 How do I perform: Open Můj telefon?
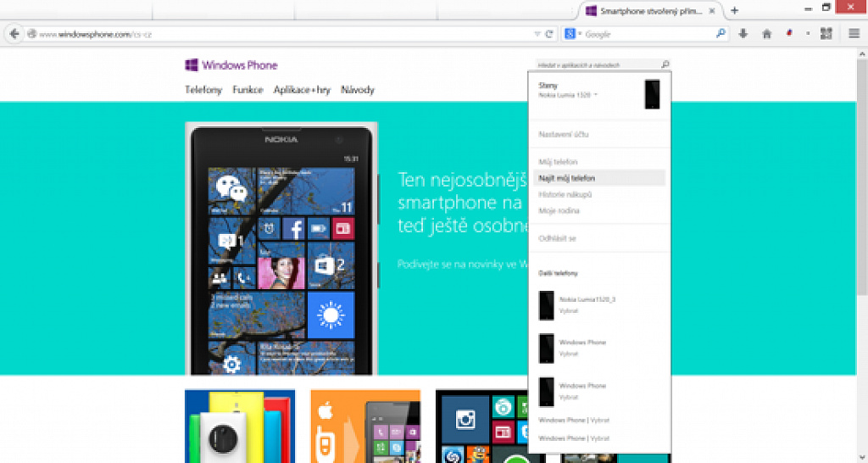pyautogui.click(x=558, y=162)
